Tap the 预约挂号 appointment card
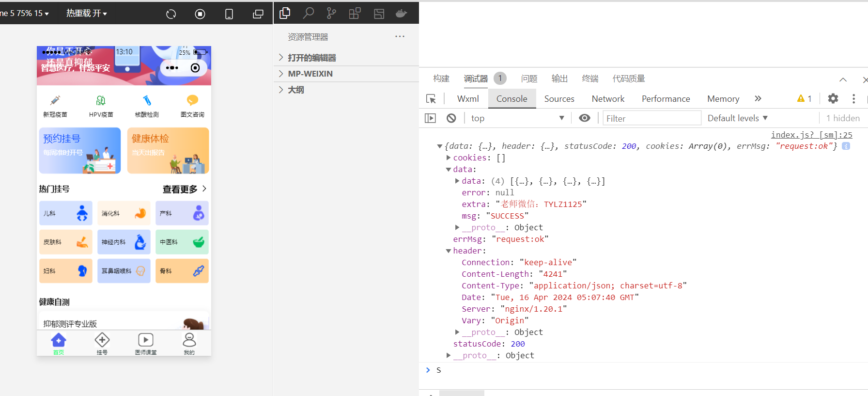The width and height of the screenshot is (868, 396). pyautogui.click(x=80, y=150)
